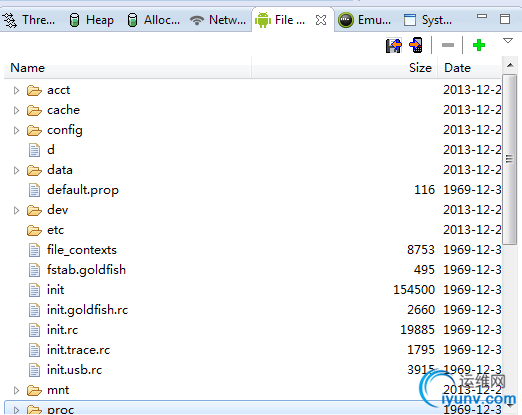Close the File Explorer tab
The height and width of the screenshot is (415, 522).
click(321, 20)
